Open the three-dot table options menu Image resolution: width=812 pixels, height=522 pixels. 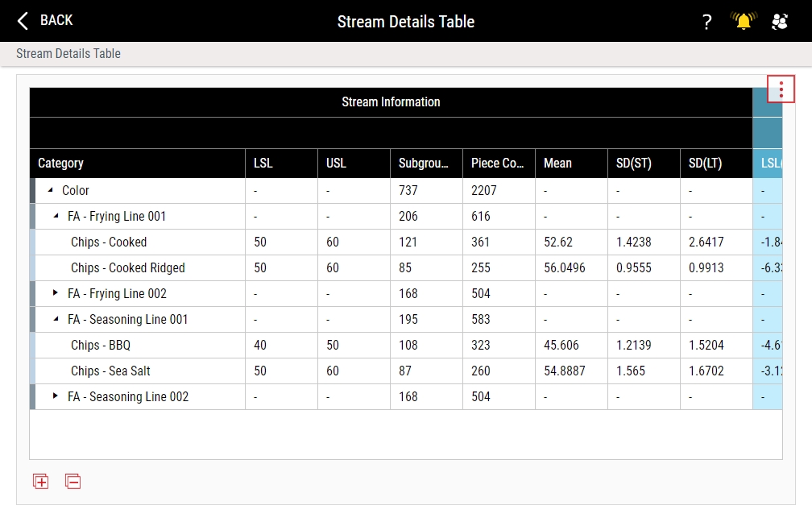tap(781, 89)
